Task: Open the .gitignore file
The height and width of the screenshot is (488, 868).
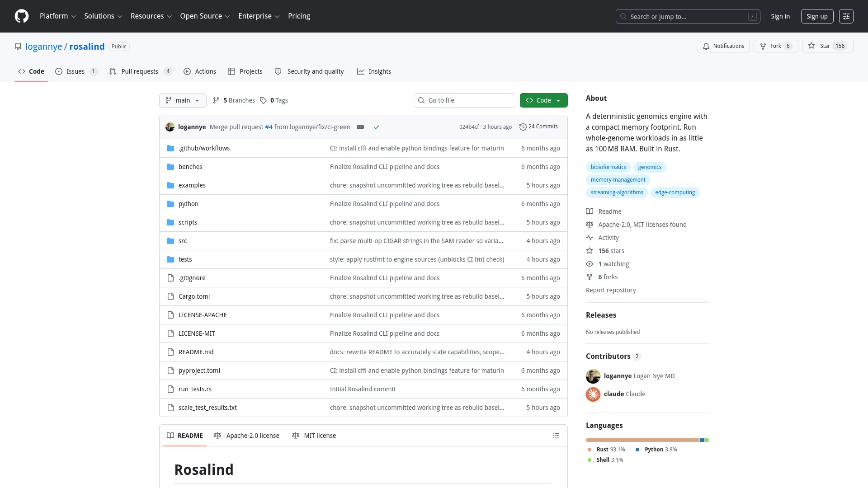Action: click(192, 278)
